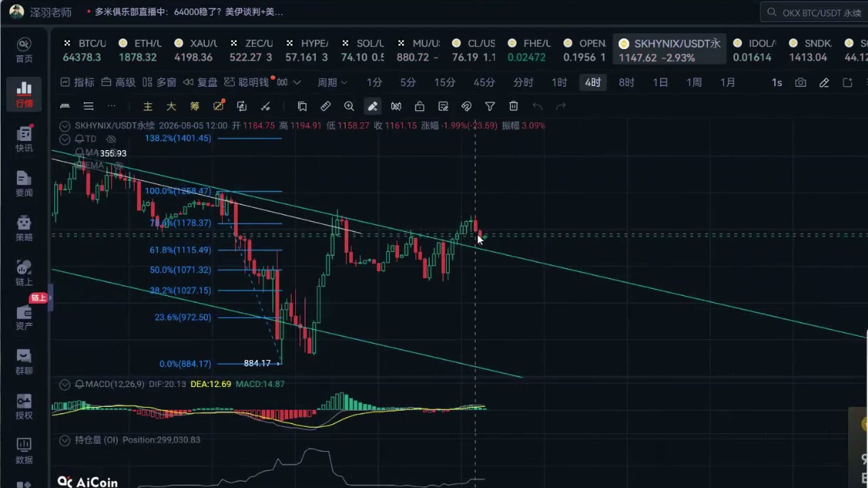Click the camera screenshot icon
Image resolution: width=868 pixels, height=488 pixels.
(800, 83)
